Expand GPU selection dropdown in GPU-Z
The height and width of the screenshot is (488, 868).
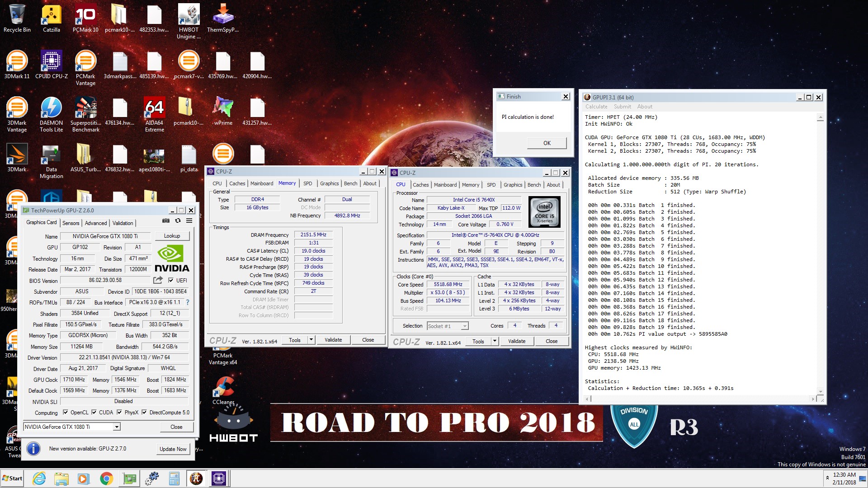[x=117, y=427]
